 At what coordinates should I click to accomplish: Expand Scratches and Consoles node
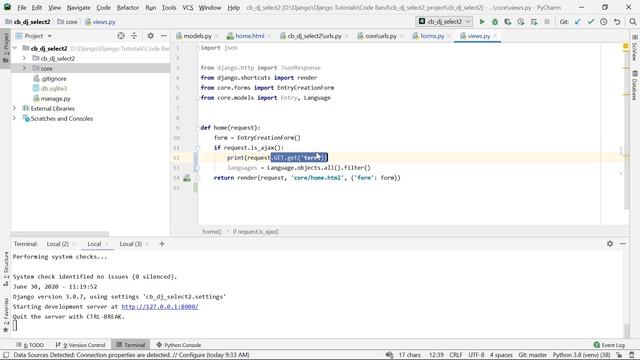pos(14,118)
